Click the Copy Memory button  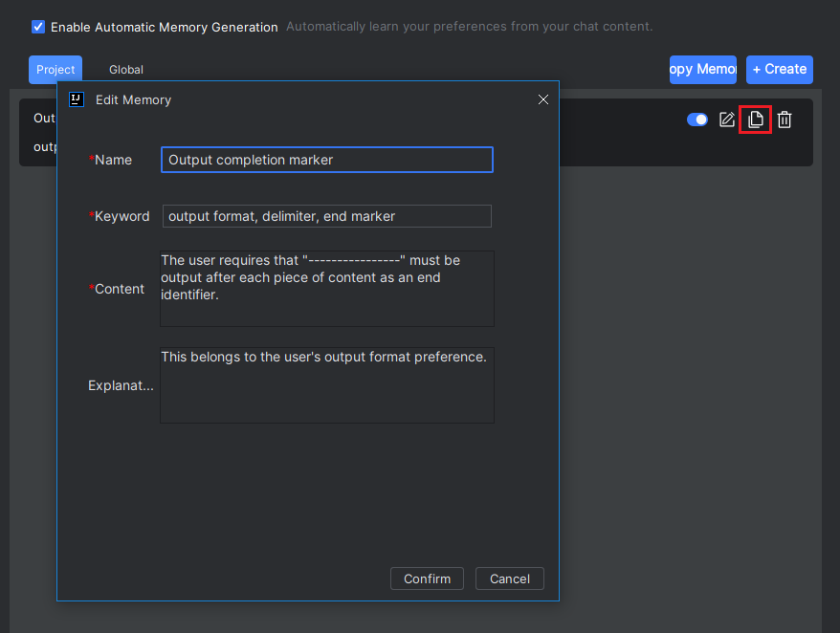(703, 70)
